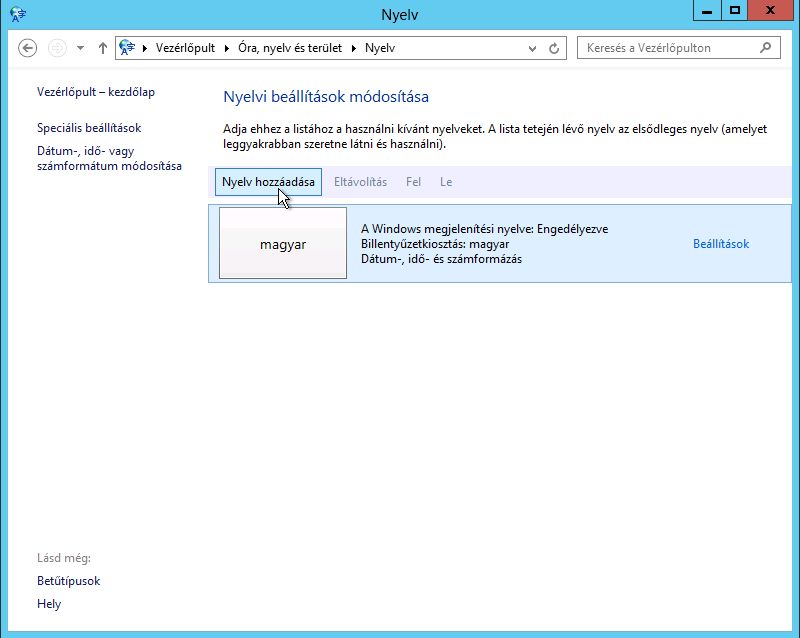
Task: Click the Nyelv hozzáadása button
Action: pos(268,182)
